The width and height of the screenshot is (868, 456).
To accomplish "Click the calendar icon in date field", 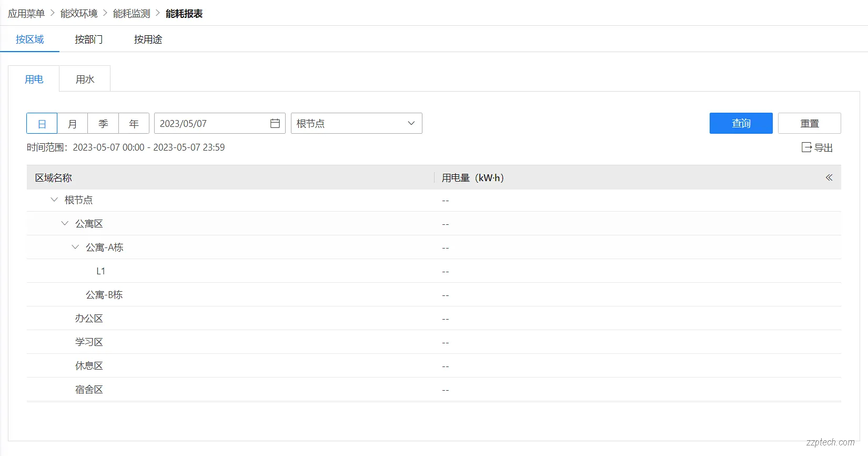I will tap(275, 123).
